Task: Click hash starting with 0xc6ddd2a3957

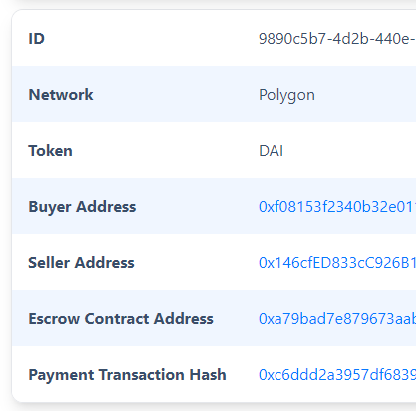Action: click(337, 375)
